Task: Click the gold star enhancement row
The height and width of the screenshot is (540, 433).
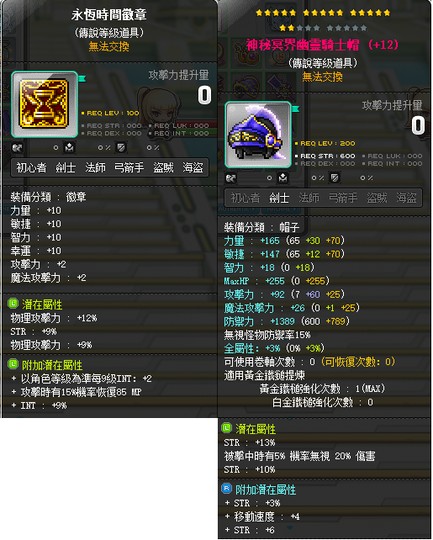Action: pyautogui.click(x=323, y=13)
